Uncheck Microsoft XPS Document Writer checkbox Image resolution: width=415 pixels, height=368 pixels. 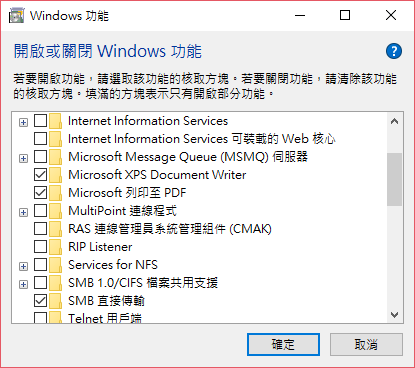[40, 175]
